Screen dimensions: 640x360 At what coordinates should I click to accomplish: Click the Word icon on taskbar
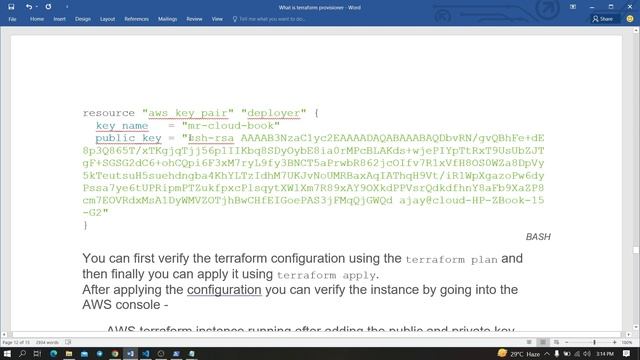130,353
